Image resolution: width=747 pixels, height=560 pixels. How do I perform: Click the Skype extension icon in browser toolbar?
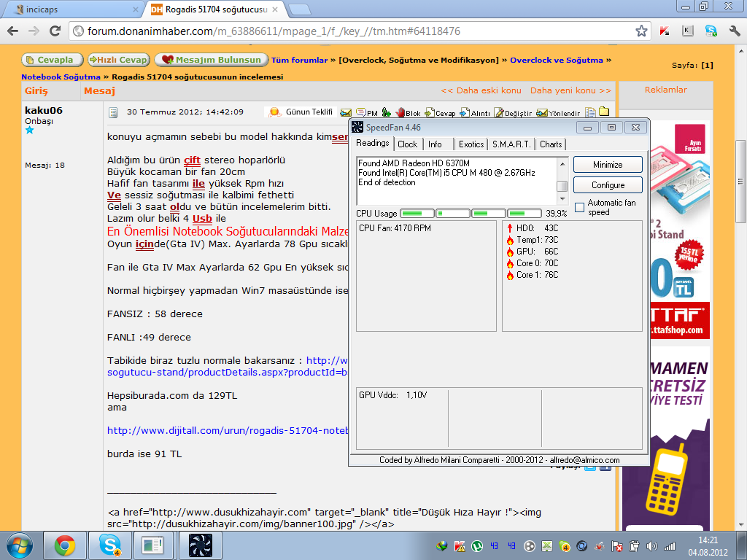711,31
